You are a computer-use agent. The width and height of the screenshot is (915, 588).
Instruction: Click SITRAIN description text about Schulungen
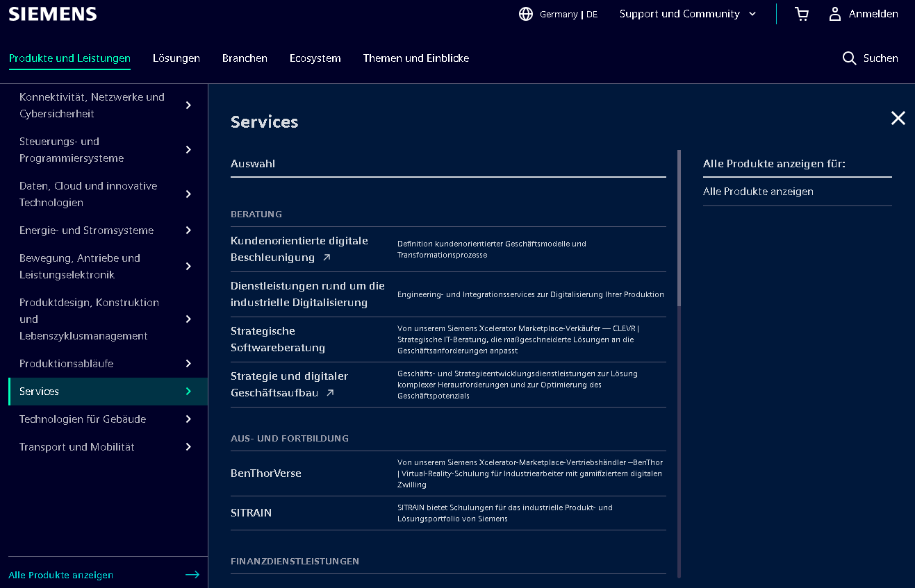[505, 513]
